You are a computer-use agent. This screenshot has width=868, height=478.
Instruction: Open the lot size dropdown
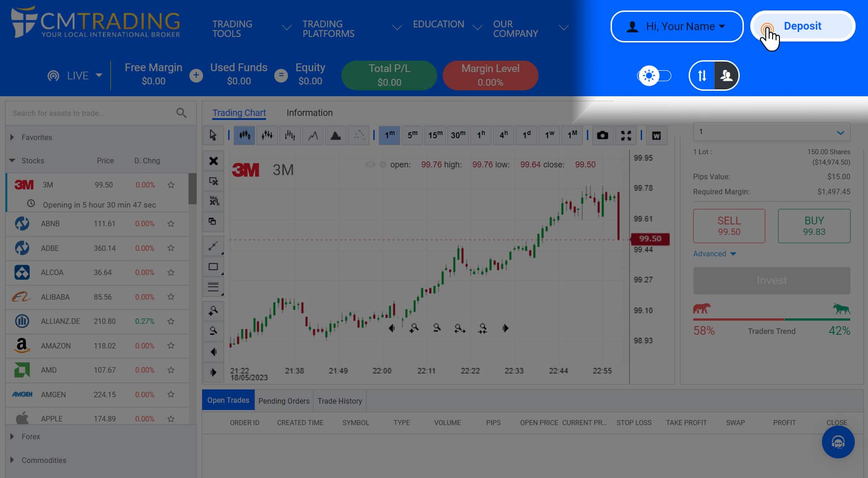click(x=771, y=132)
